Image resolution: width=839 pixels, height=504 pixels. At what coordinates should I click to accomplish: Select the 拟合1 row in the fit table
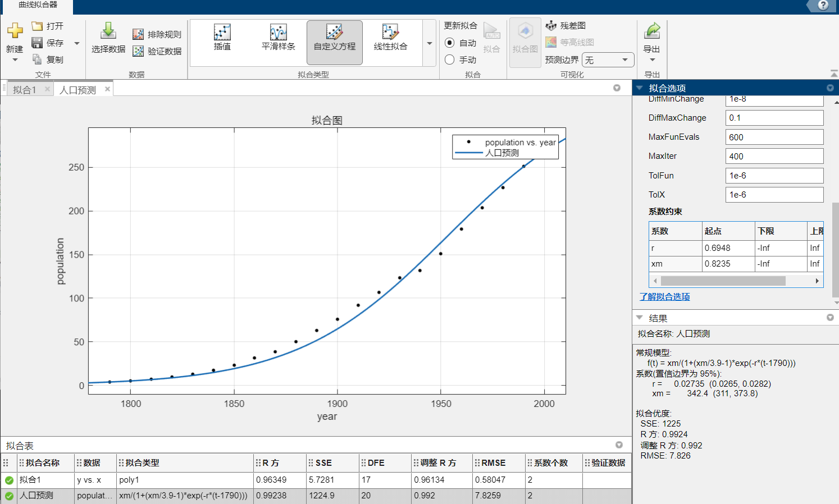316,480
